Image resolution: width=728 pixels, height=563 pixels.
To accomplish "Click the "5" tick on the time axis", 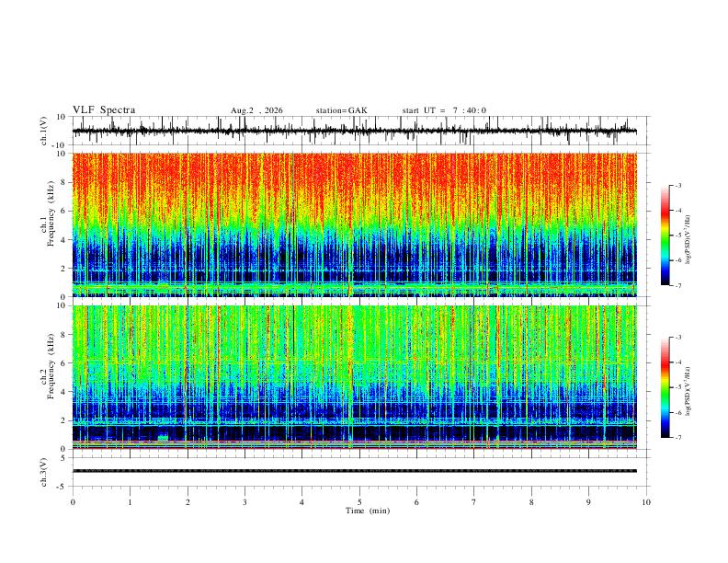I will coord(359,502).
